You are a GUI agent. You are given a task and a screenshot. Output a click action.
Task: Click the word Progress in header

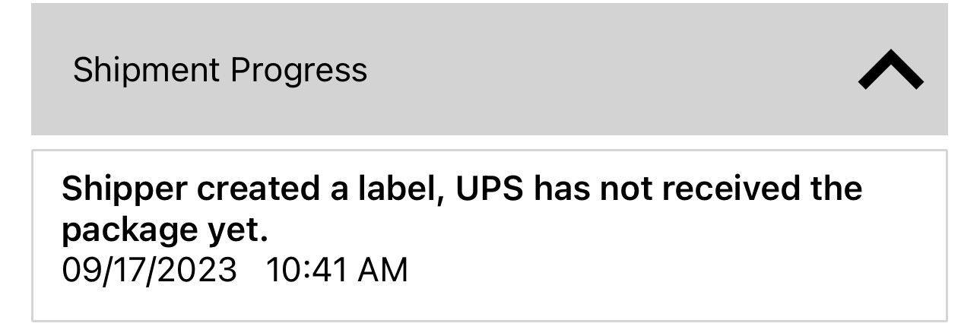coord(299,71)
